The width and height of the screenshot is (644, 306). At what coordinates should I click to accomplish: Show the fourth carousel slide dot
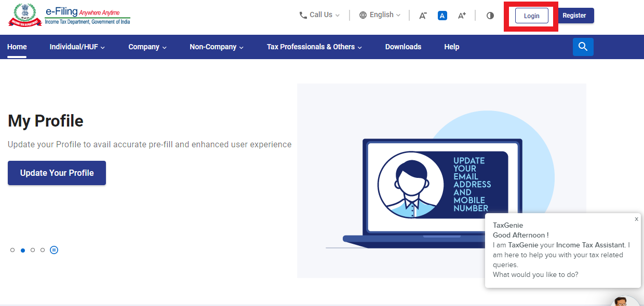[43, 250]
